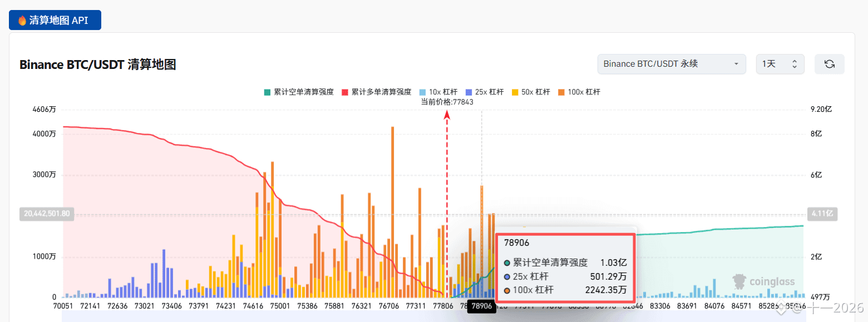Viewport: 868px width, 322px height.
Task: Click the 4.11亿 right axis marker
Action: click(821, 214)
